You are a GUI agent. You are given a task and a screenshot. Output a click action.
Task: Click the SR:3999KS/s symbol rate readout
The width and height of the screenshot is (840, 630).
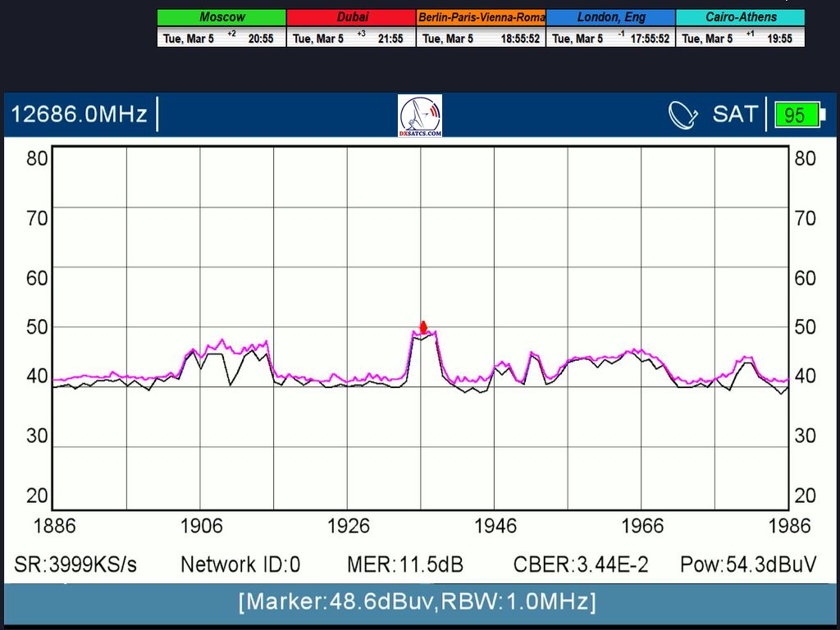pyautogui.click(x=75, y=564)
